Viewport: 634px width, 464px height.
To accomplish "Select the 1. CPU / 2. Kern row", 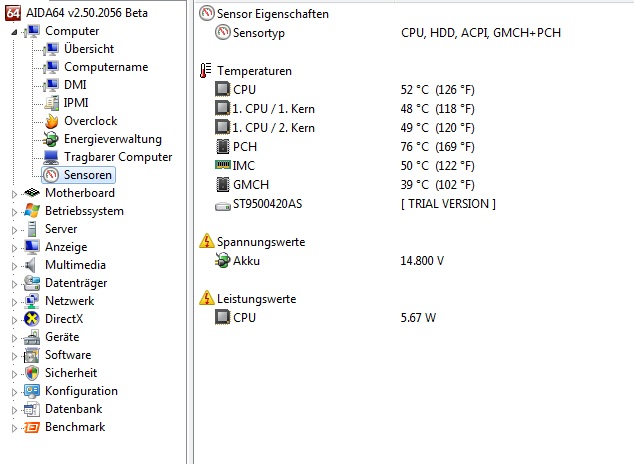I will tap(273, 128).
